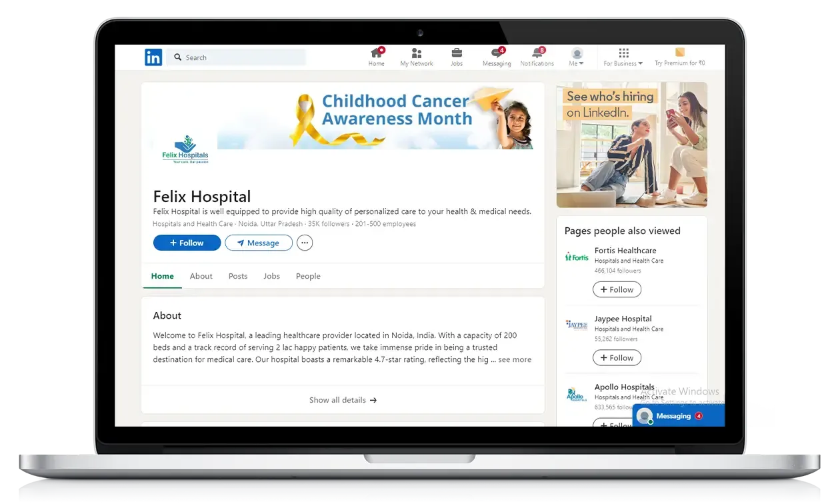Image resolution: width=840 pixels, height=504 pixels.
Task: Expand the For Business dropdown
Action: (623, 58)
